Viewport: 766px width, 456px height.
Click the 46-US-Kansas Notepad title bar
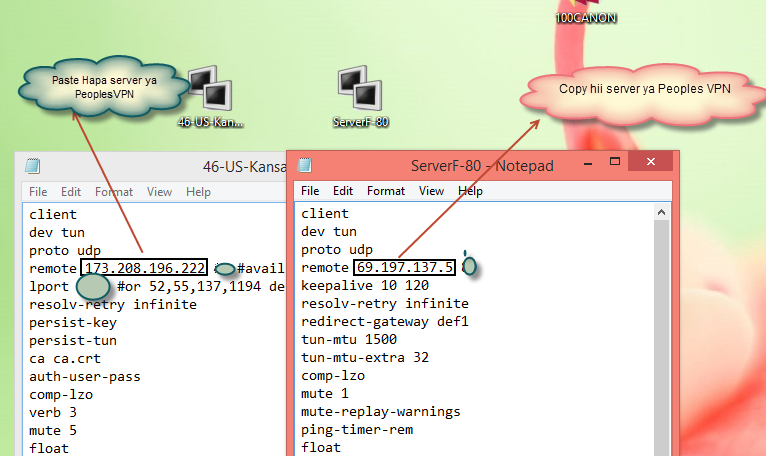[151, 166]
